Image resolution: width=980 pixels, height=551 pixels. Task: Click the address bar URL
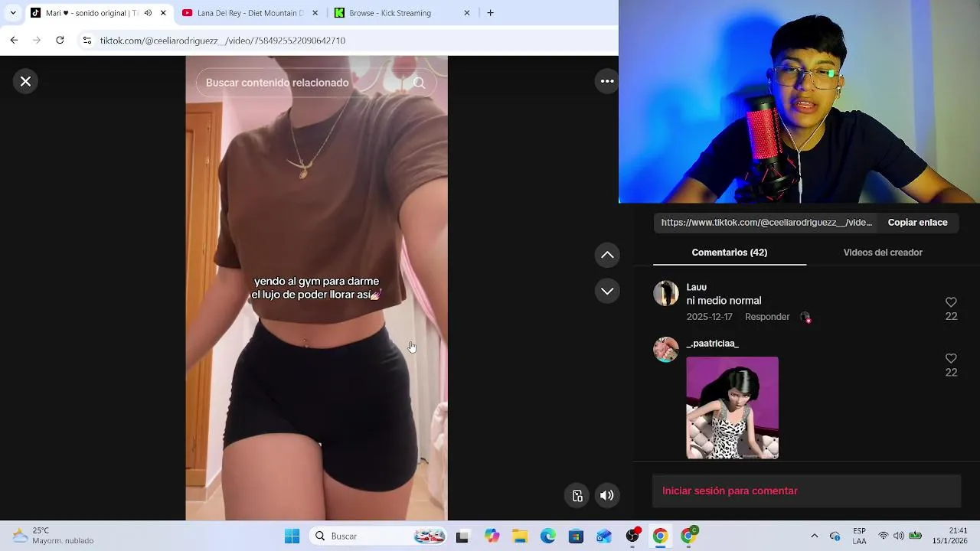(x=223, y=41)
